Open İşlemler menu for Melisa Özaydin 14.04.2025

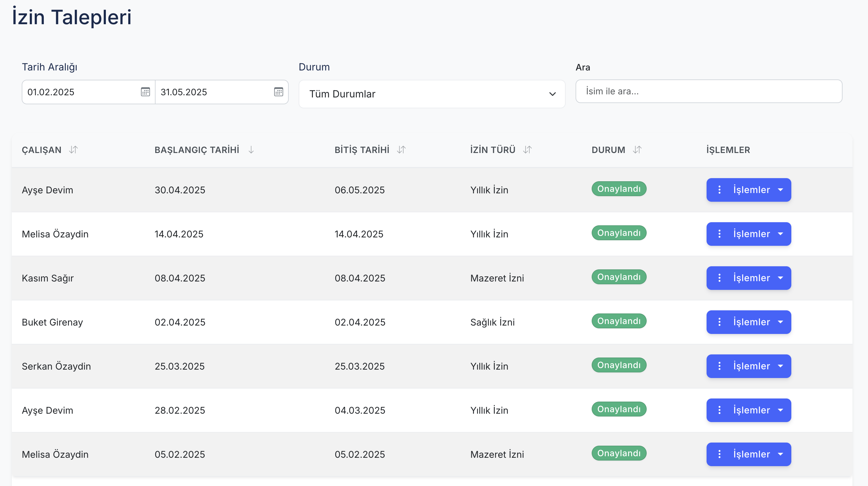pos(749,234)
